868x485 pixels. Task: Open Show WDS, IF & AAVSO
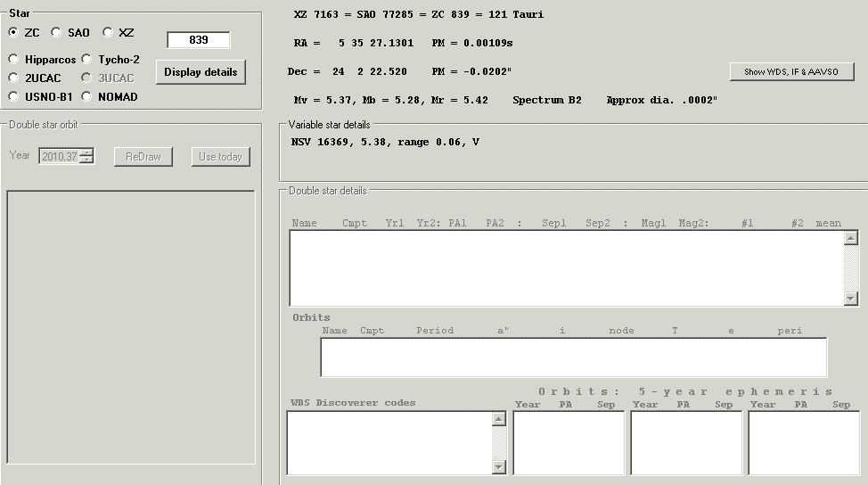point(791,71)
